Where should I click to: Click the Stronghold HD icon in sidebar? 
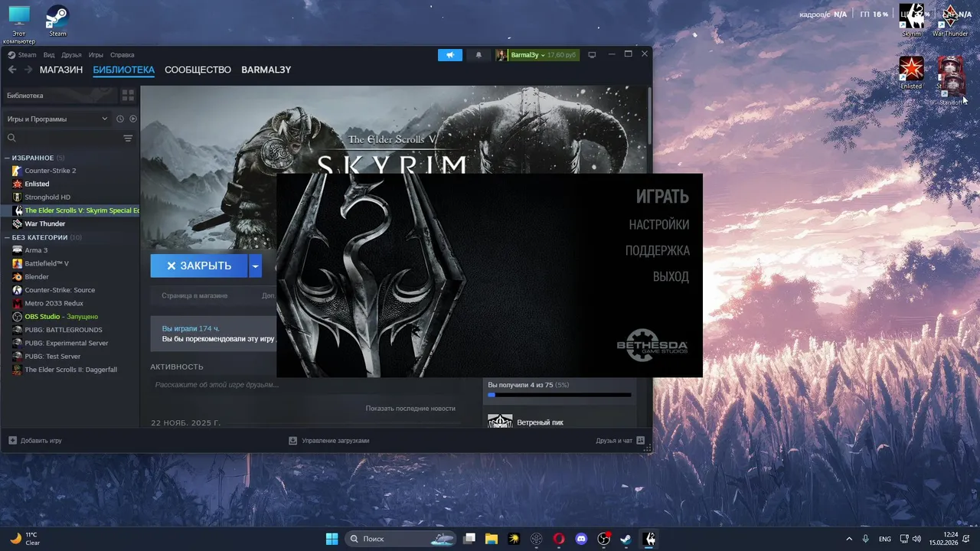[x=17, y=197]
